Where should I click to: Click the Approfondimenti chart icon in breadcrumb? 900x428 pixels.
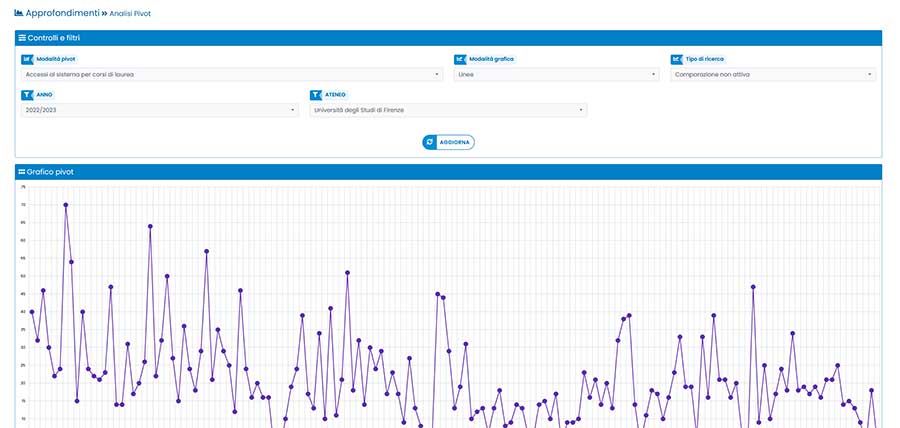19,13
